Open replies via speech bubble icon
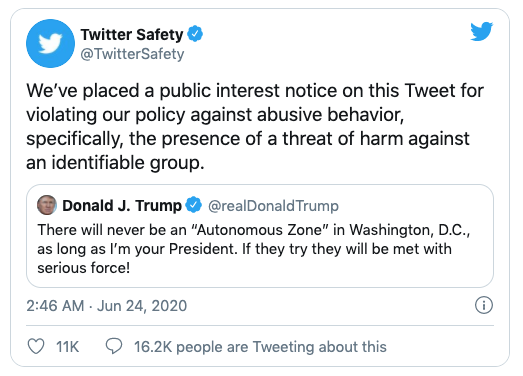 coord(114,346)
